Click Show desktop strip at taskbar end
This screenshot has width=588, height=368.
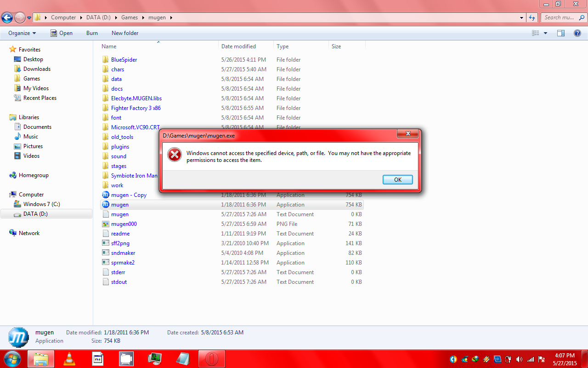click(x=585, y=359)
